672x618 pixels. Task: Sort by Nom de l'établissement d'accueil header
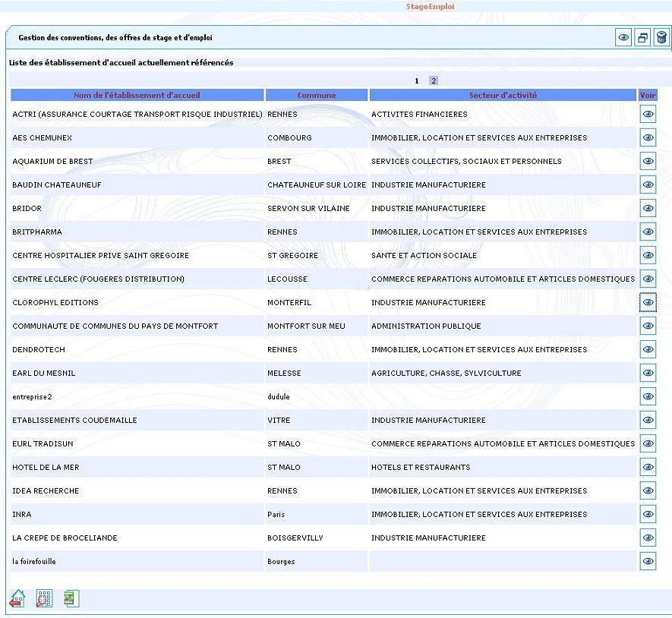point(137,96)
